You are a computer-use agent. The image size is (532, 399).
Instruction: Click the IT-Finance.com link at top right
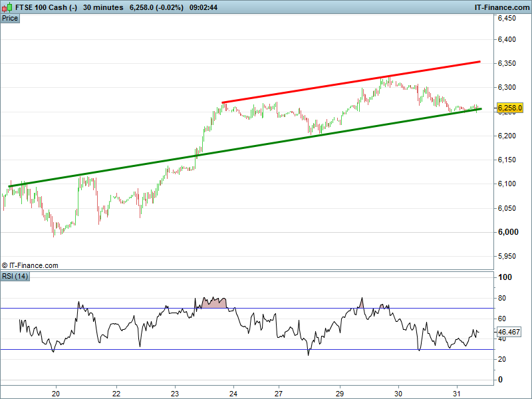point(501,7)
